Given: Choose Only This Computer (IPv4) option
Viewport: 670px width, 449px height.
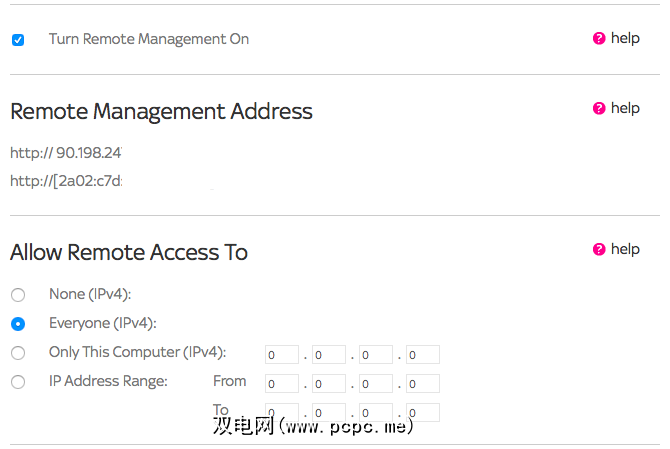Looking at the screenshot, I should point(18,353).
